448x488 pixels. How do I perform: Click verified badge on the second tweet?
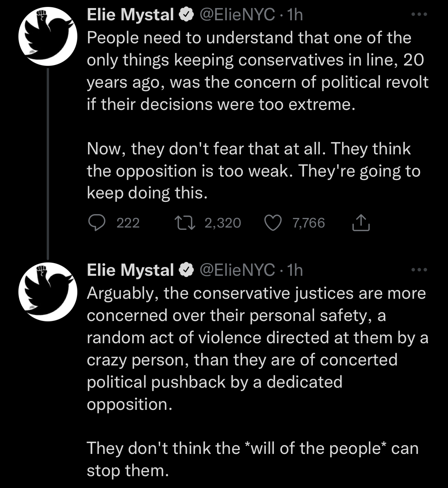pyautogui.click(x=186, y=270)
